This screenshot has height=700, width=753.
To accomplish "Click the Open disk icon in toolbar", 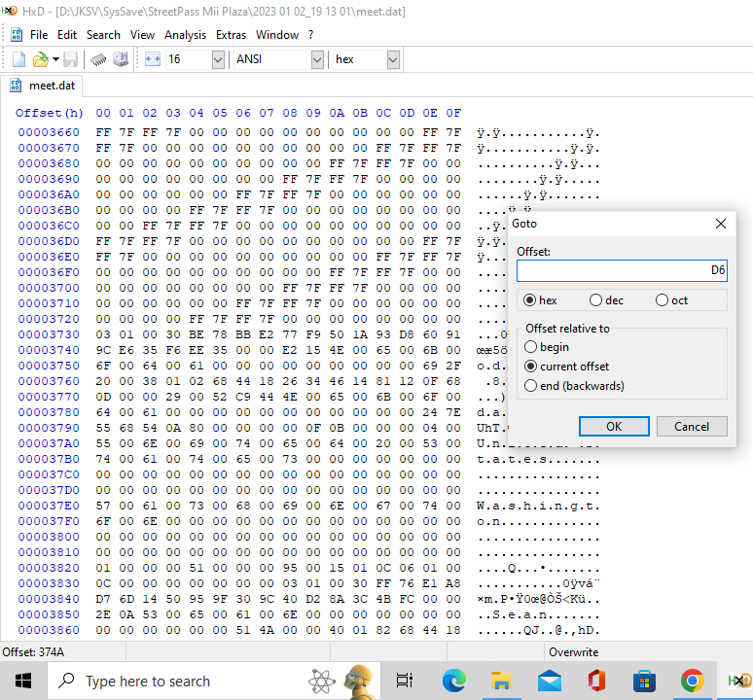I will (121, 59).
